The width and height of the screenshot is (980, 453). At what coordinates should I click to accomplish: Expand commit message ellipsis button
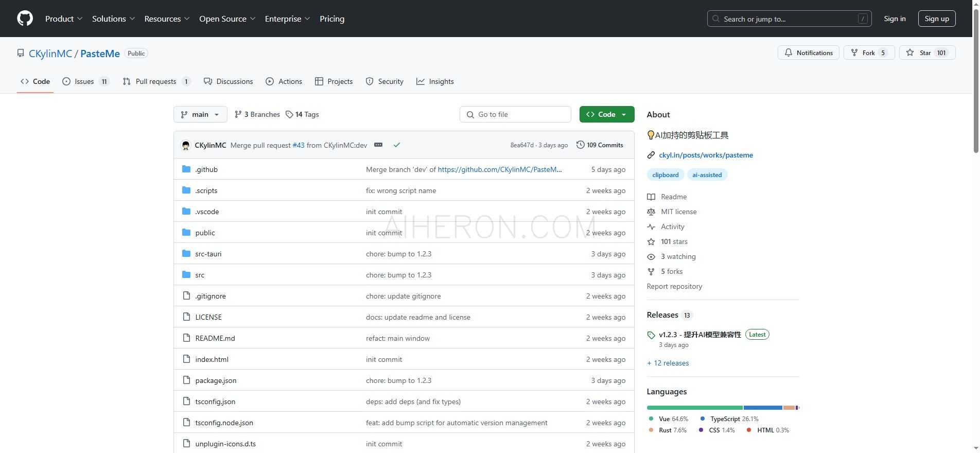tap(378, 145)
